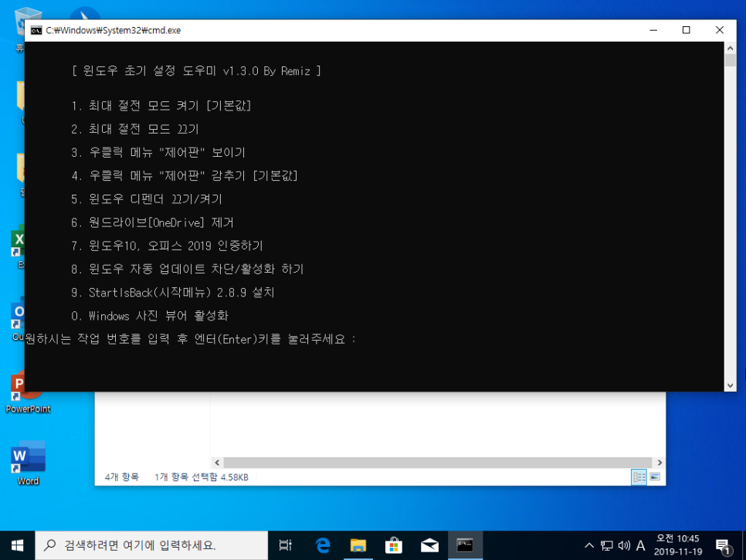Click line '0. Windows 사진 뷰어 활성화'

149,315
